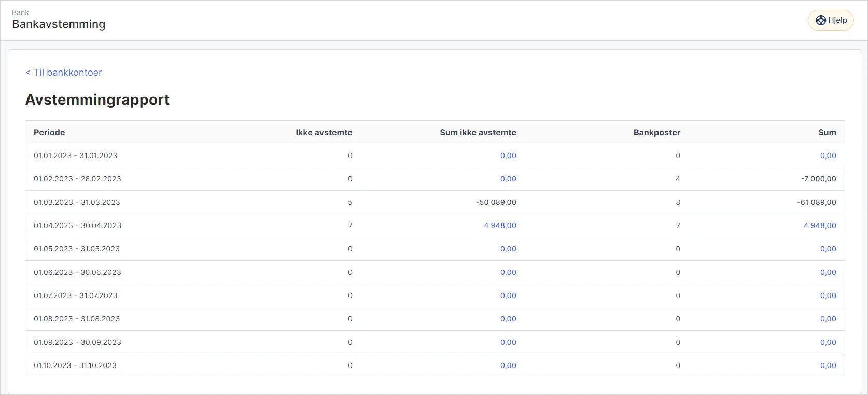Open Sum ikke avstemte 0,00 for September 2023
This screenshot has height=395, width=868.
pyautogui.click(x=508, y=342)
